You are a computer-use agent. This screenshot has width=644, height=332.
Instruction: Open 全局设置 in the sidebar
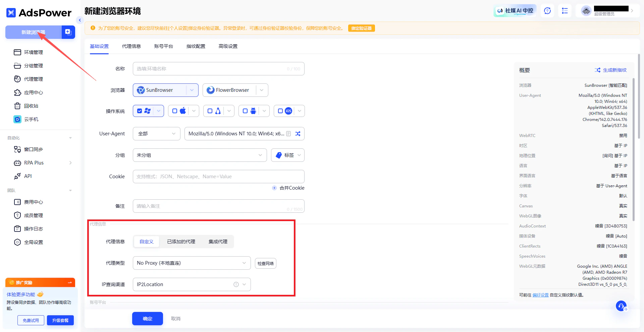click(29, 242)
